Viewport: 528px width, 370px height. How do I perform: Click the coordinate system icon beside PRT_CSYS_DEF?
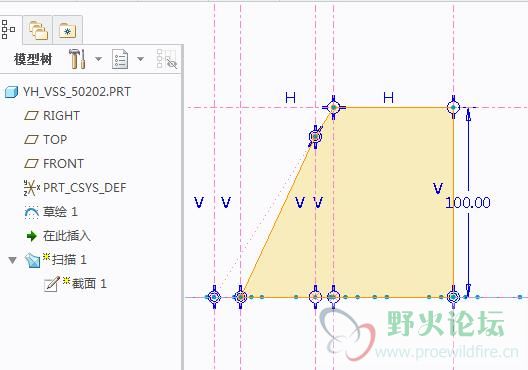click(x=32, y=188)
